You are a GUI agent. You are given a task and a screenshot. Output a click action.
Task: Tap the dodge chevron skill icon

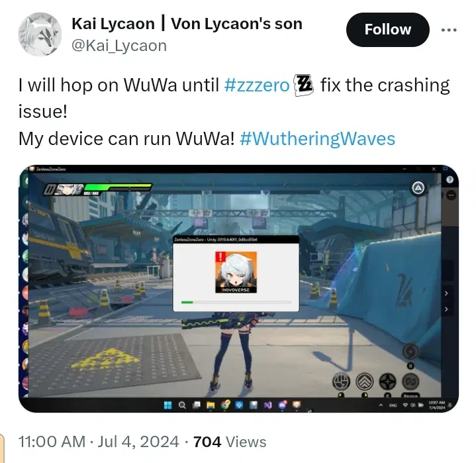(365, 382)
